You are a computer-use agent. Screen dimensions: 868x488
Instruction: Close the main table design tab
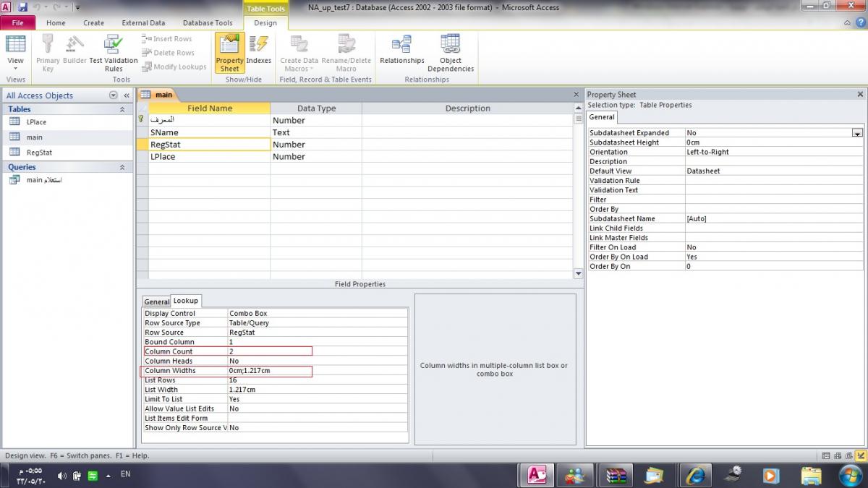coord(576,95)
